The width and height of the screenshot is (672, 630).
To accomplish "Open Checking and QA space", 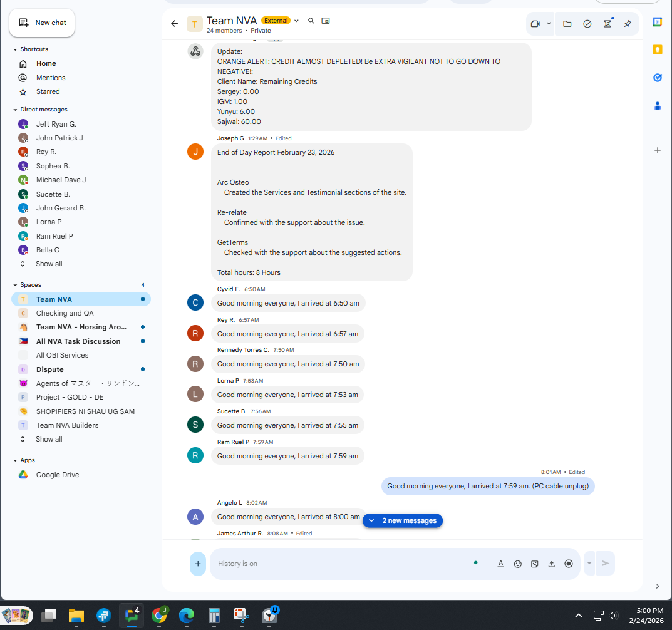I will click(x=65, y=313).
